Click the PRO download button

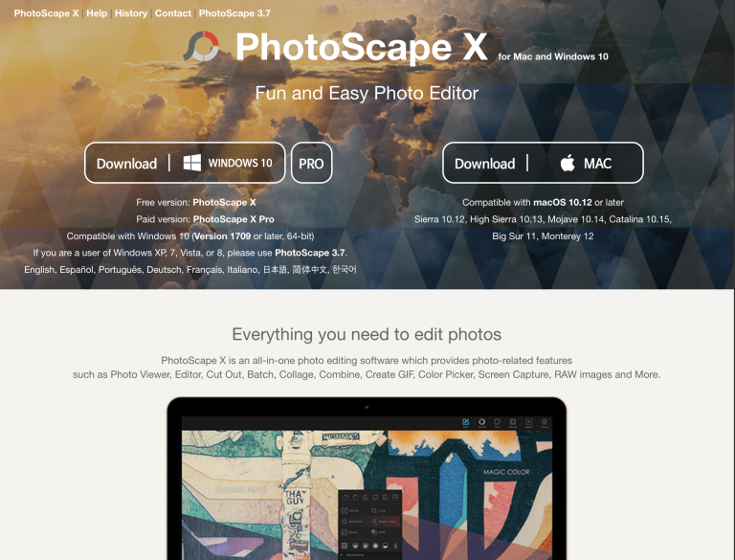click(x=311, y=163)
